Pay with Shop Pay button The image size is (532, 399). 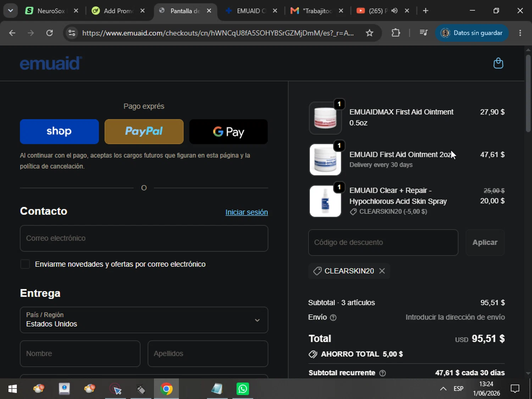59,132
